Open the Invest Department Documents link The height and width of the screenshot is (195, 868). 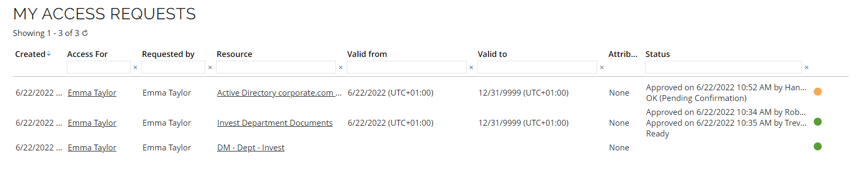click(x=275, y=123)
